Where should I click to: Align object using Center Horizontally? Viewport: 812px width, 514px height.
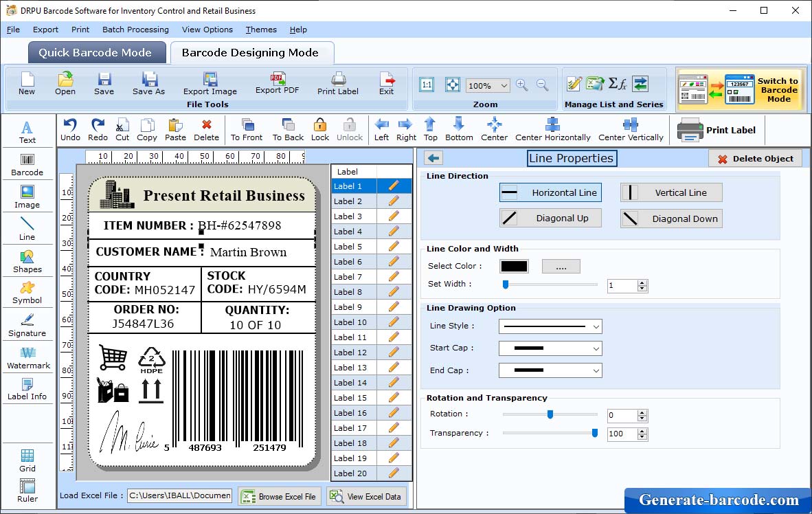[552, 130]
